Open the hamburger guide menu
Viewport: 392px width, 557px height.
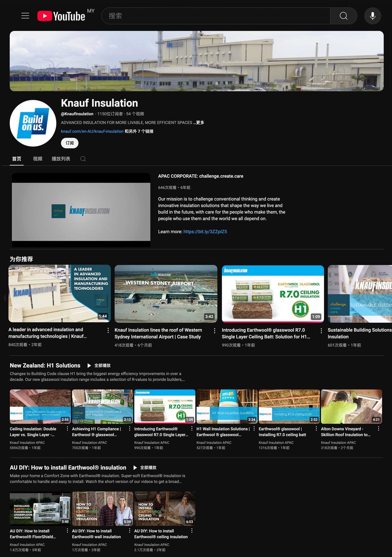(x=25, y=16)
